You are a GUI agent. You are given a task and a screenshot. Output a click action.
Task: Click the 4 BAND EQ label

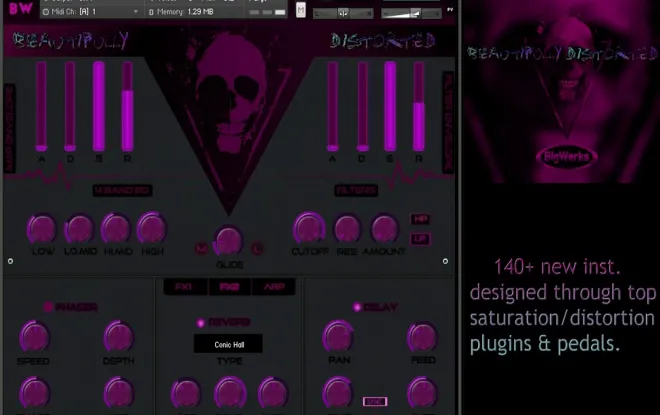pos(122,190)
